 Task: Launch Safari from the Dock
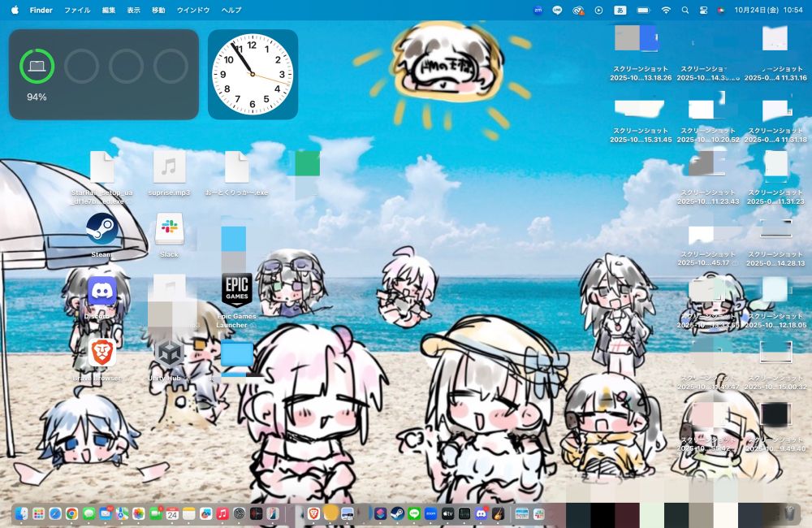pos(55,513)
